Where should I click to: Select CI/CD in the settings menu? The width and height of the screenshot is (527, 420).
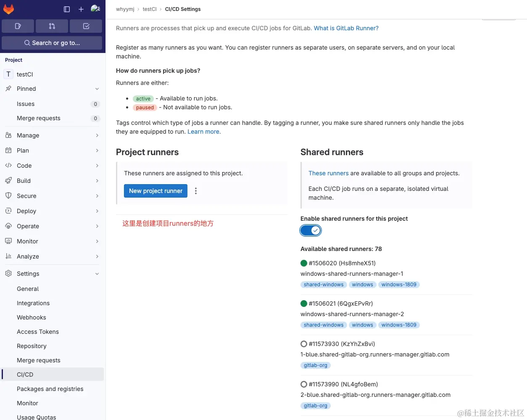point(25,374)
